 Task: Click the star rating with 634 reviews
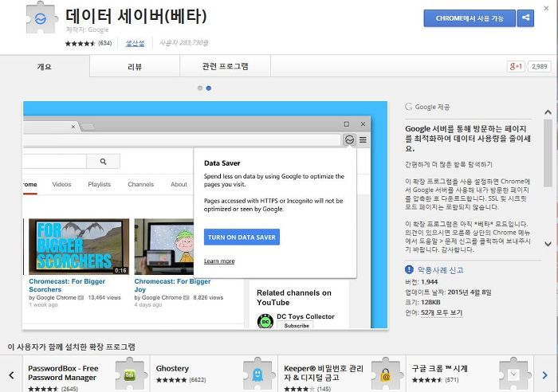(x=88, y=43)
